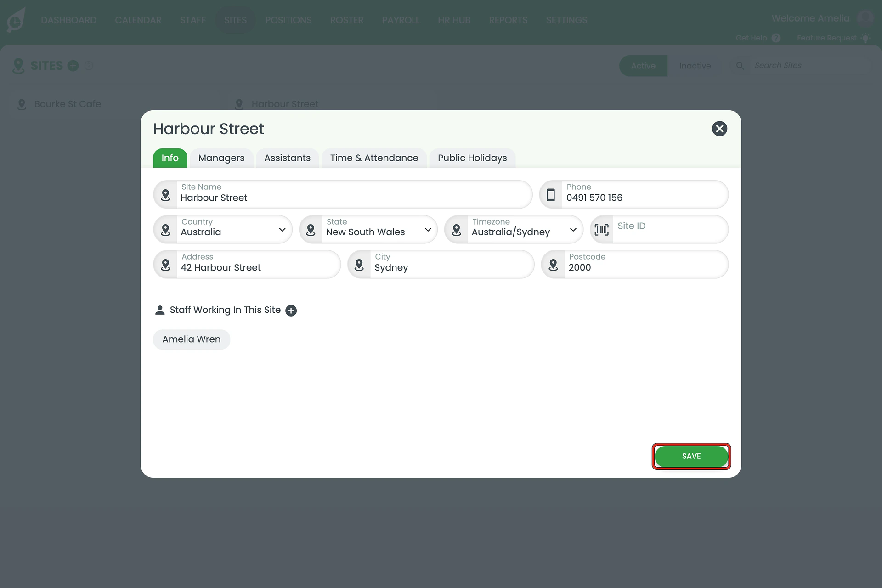Open the State dropdown

point(368,229)
